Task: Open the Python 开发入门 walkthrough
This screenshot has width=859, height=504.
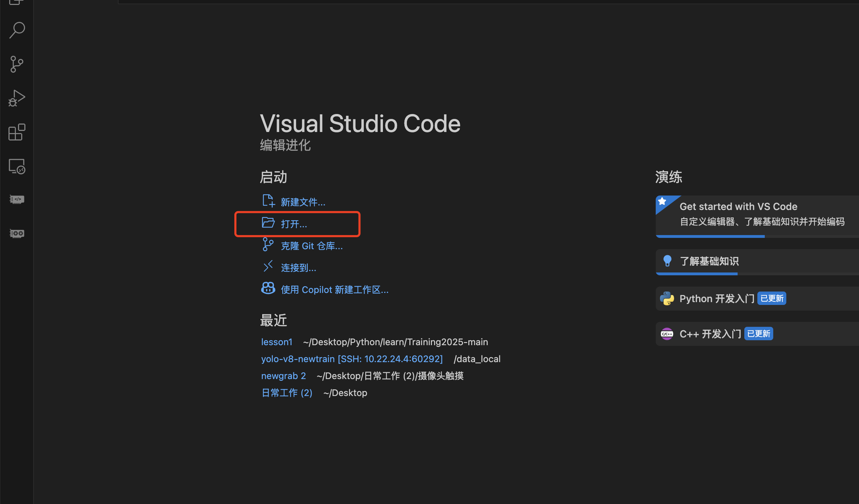Action: 716,299
